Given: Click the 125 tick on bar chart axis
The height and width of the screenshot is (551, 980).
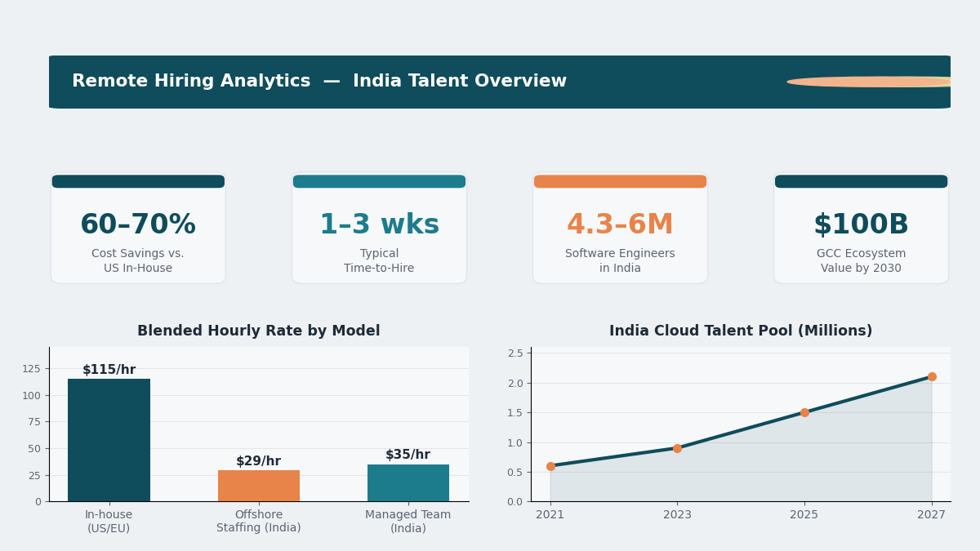Looking at the screenshot, I should click(31, 369).
